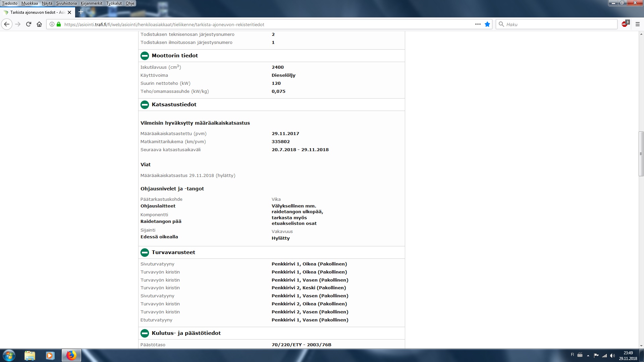Close the Tarkista ajoneuvon tiedot tab
The height and width of the screenshot is (362, 644).
pos(69,12)
